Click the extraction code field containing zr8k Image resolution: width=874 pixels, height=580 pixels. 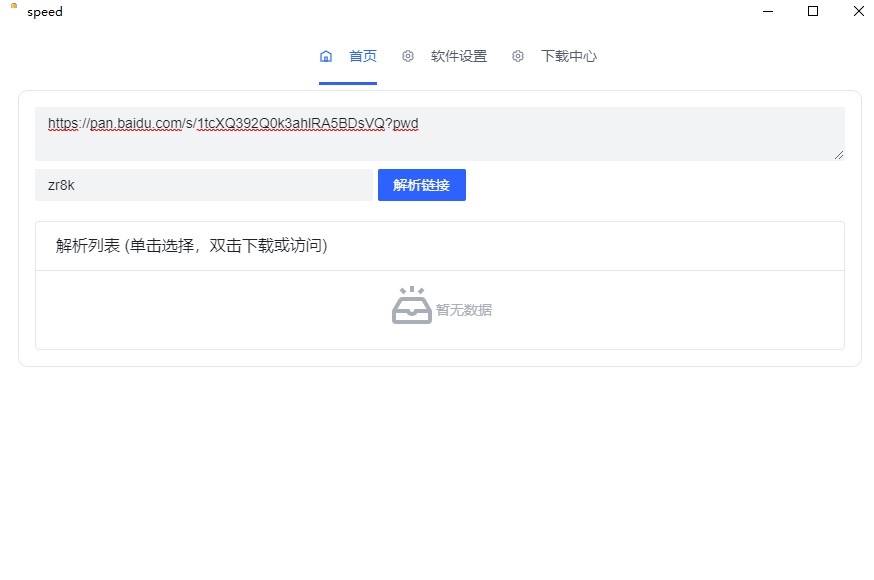pos(204,185)
